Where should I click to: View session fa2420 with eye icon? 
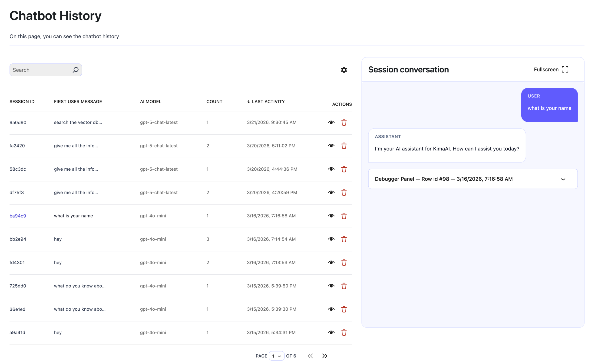pos(331,146)
